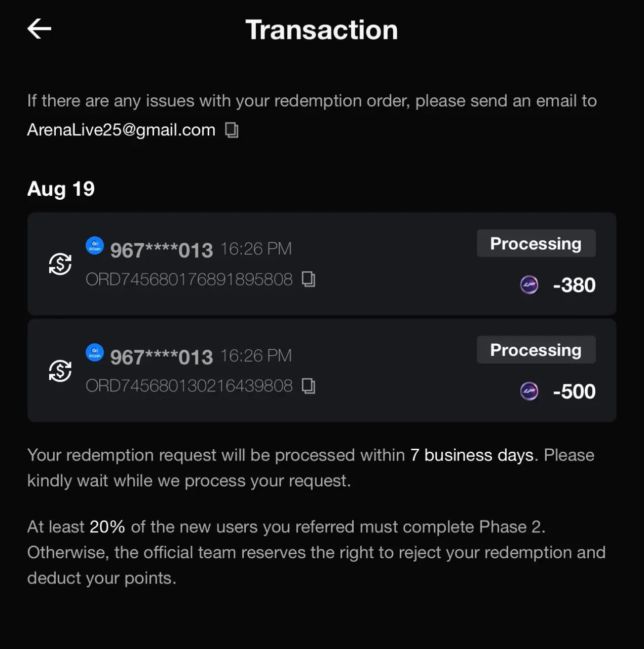Tap the purple points coin beside -500

point(529,391)
